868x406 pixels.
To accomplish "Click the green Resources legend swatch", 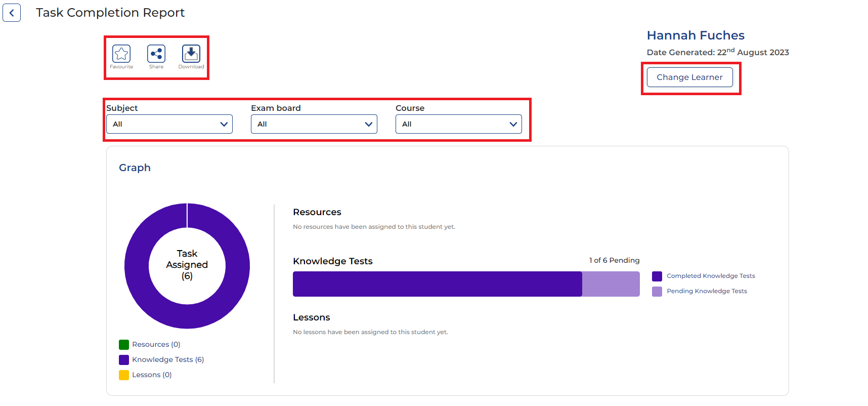I will point(124,345).
